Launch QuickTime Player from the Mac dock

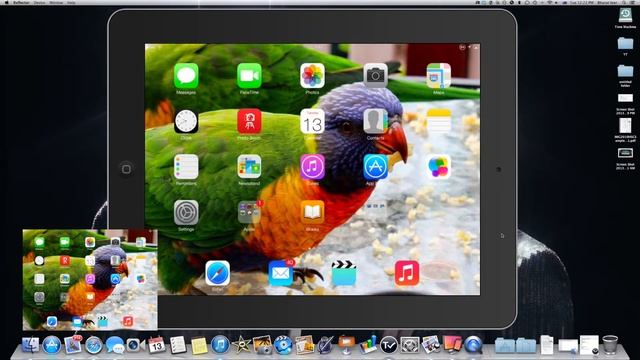473,345
